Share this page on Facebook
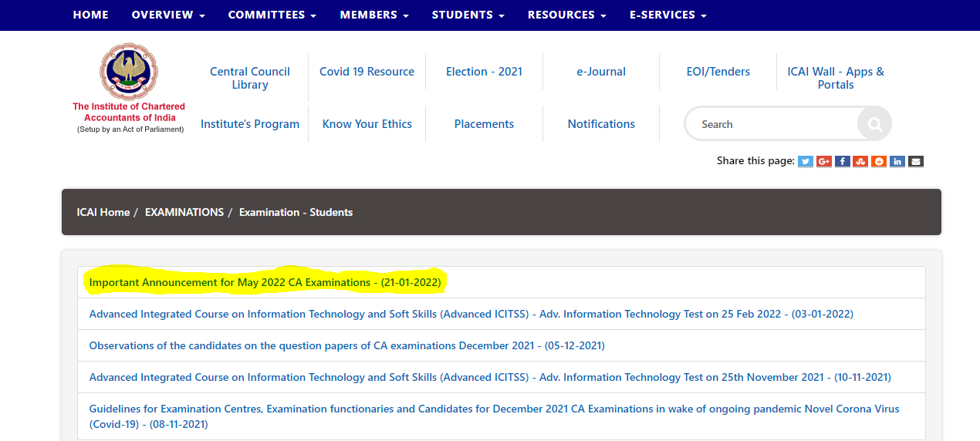The image size is (980, 441). tap(842, 161)
